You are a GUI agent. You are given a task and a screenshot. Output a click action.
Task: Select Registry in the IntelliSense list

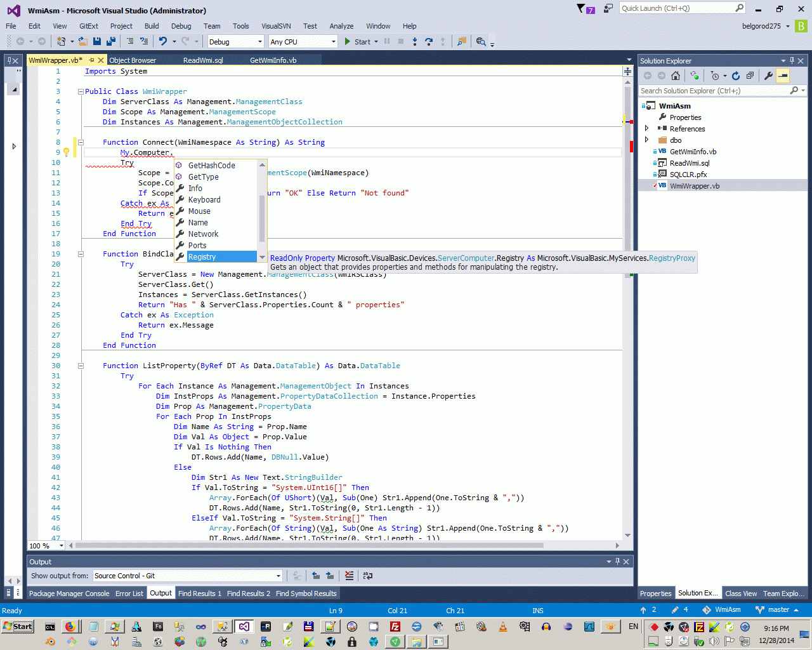[202, 257]
